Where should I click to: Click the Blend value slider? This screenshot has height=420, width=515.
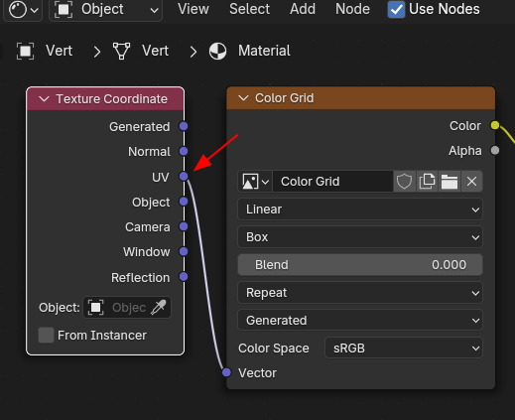click(x=360, y=265)
